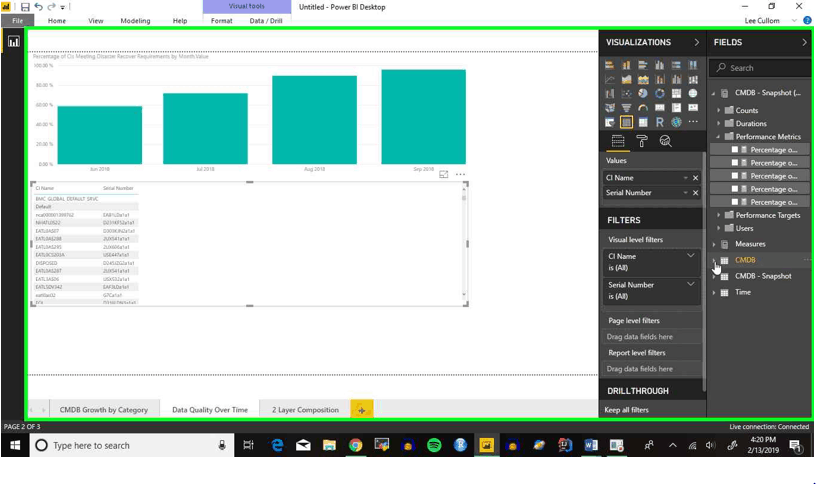Open the Format paint-roller pane
This screenshot has height=484, width=816.
pos(642,141)
